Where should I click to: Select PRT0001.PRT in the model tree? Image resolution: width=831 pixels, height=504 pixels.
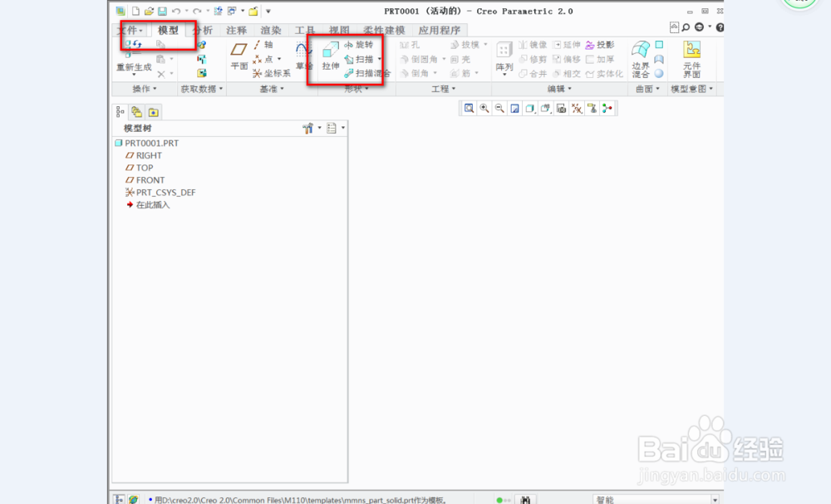pos(147,143)
